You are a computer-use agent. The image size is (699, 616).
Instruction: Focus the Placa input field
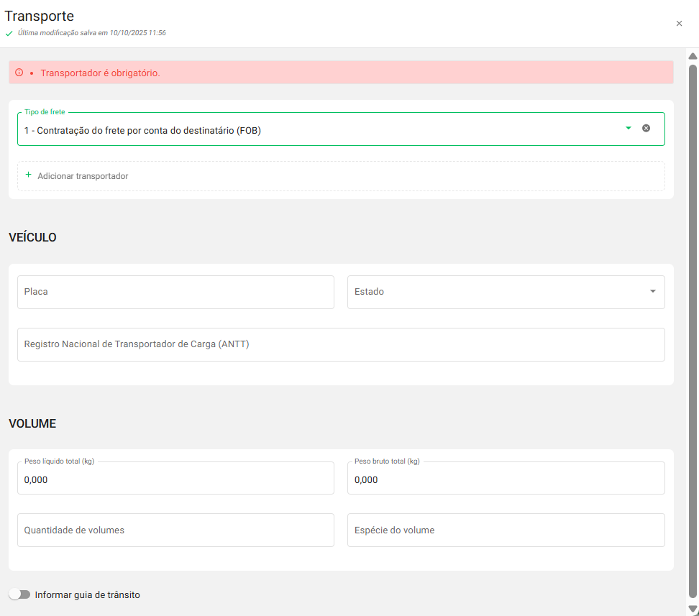175,292
